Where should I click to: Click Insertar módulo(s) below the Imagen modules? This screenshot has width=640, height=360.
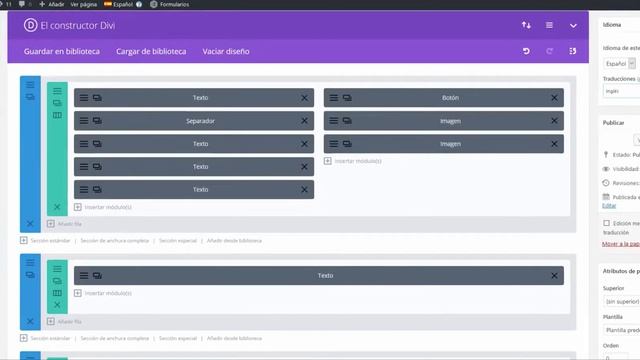pos(353,161)
